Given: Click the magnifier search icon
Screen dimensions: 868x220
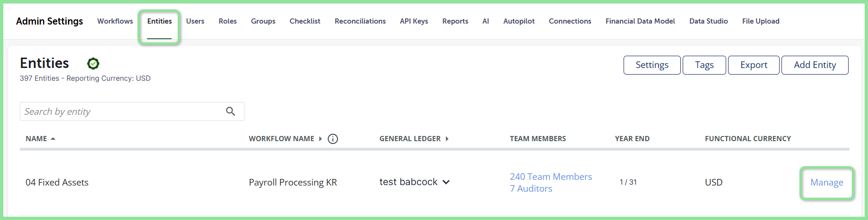Looking at the screenshot, I should pyautogui.click(x=231, y=111).
